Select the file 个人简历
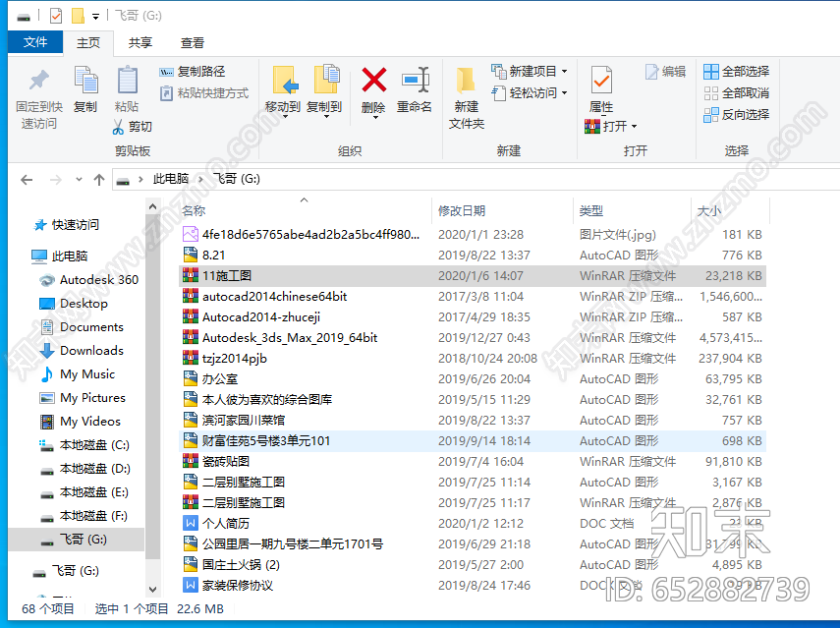Image resolution: width=840 pixels, height=628 pixels. tap(472, 524)
